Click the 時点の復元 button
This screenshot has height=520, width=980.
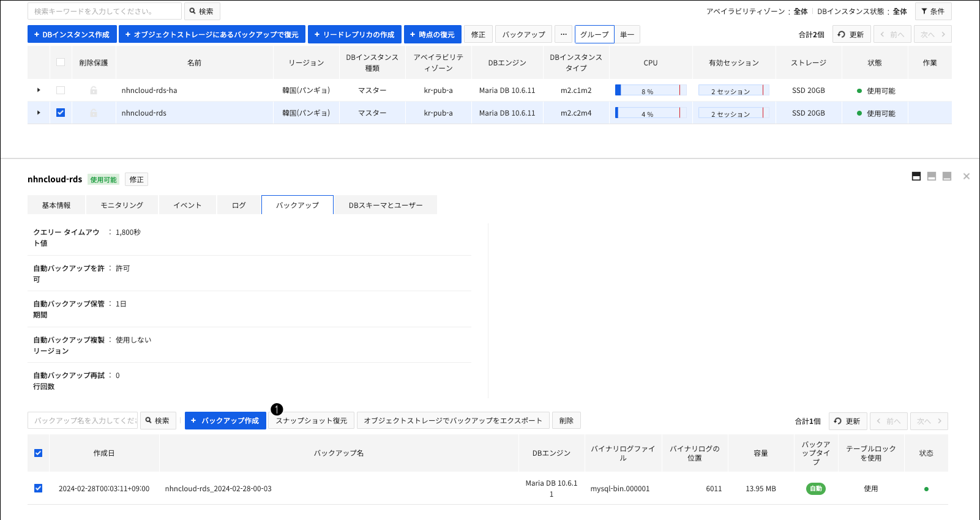(x=432, y=34)
